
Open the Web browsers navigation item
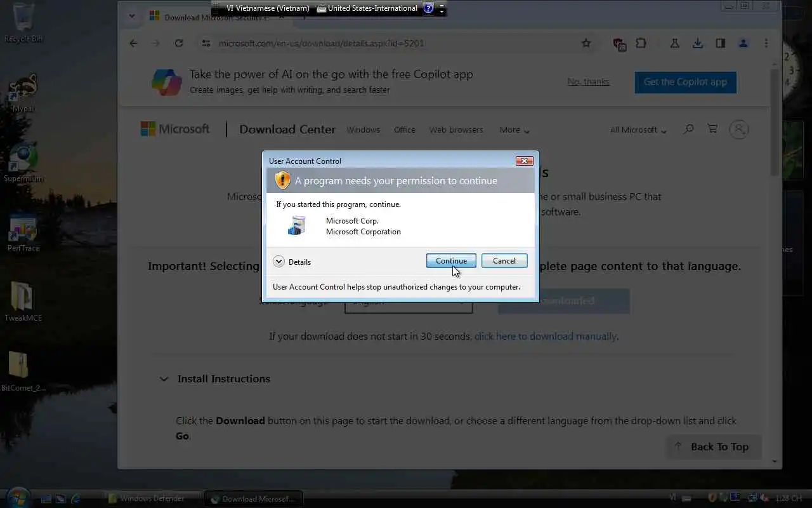click(x=456, y=130)
